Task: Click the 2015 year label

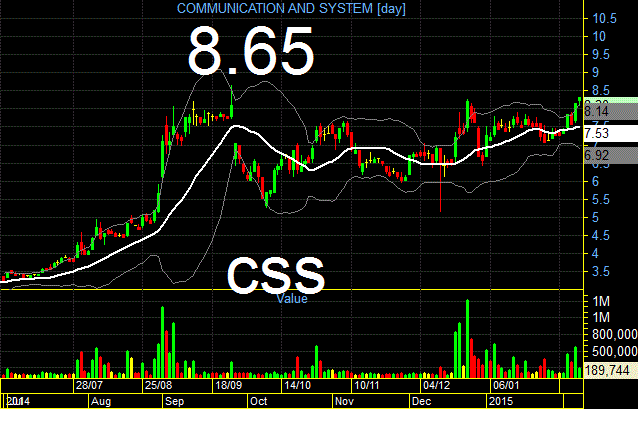Action: 501,401
